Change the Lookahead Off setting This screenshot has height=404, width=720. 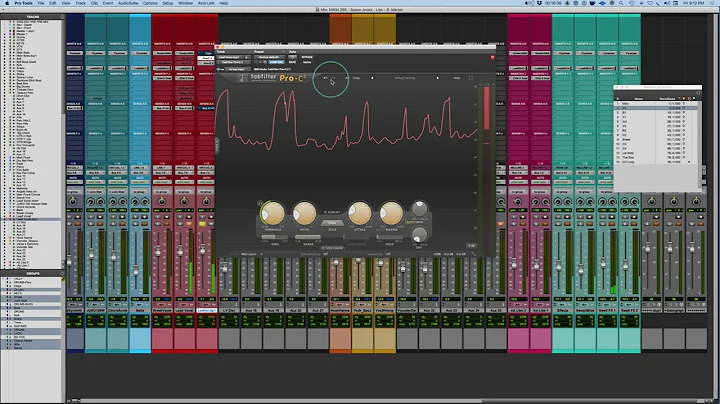[388, 254]
